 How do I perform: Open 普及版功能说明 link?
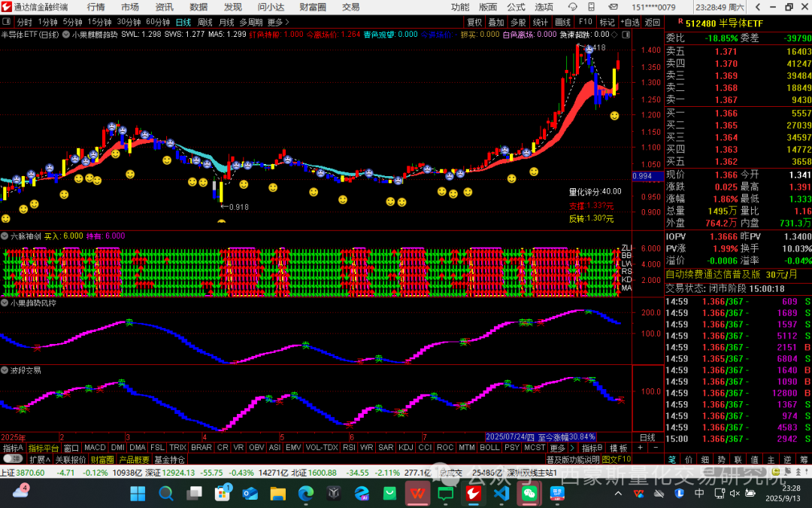click(573, 459)
